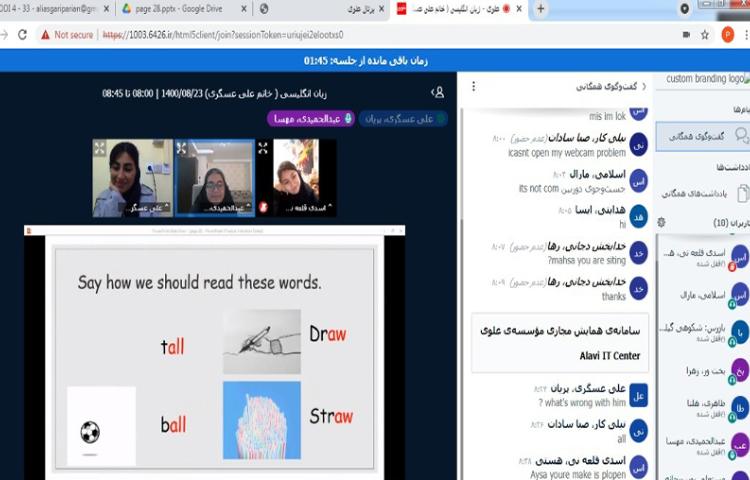Image resolution: width=750 pixels, height=480 pixels.
Task: Close the aliasgariparien mail tab
Action: click(x=106, y=9)
